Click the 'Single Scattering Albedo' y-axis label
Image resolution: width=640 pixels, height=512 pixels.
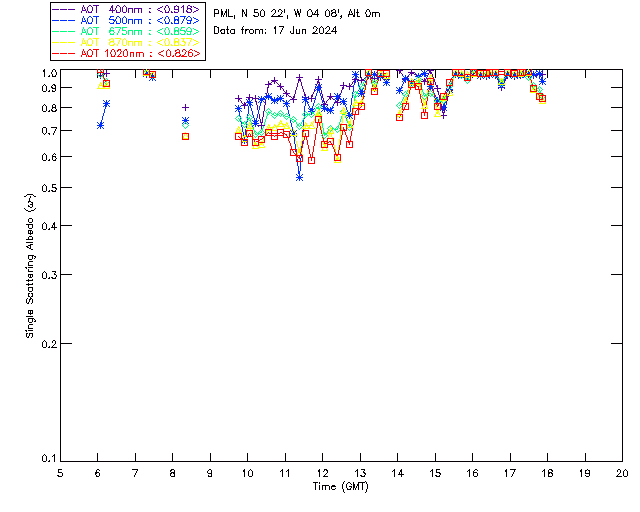pyautogui.click(x=30, y=266)
